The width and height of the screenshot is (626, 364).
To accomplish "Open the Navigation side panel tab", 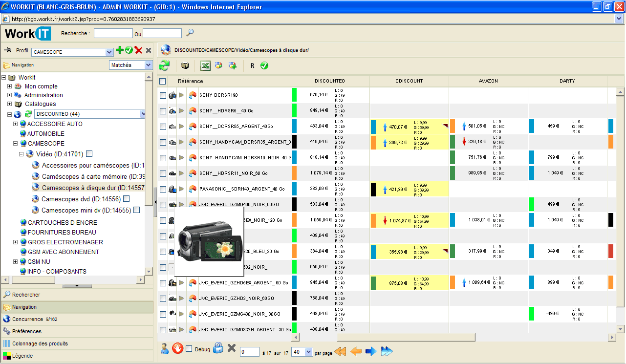I will click(x=77, y=307).
